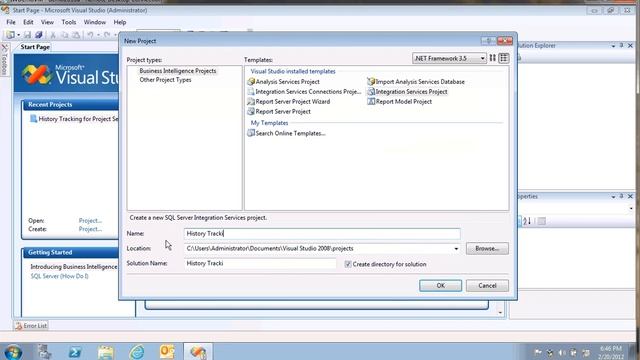Click the Solution Name input field
Viewport: 640px width, 360px height.
(260, 263)
